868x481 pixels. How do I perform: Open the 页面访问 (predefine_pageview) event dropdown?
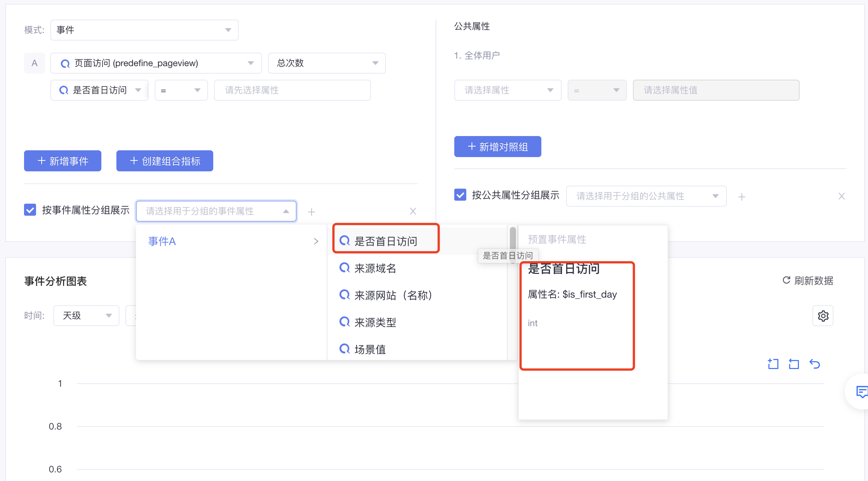pyautogui.click(x=156, y=63)
